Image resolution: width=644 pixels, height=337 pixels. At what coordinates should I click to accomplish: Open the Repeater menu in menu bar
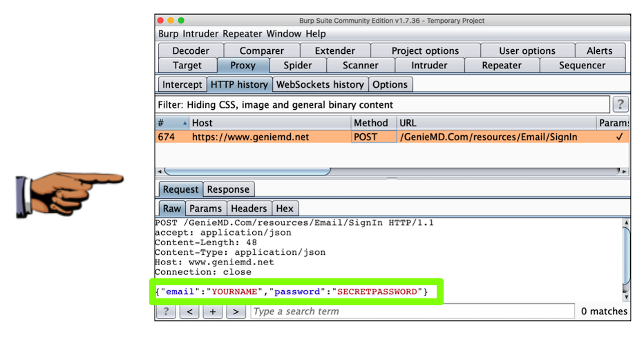point(243,34)
